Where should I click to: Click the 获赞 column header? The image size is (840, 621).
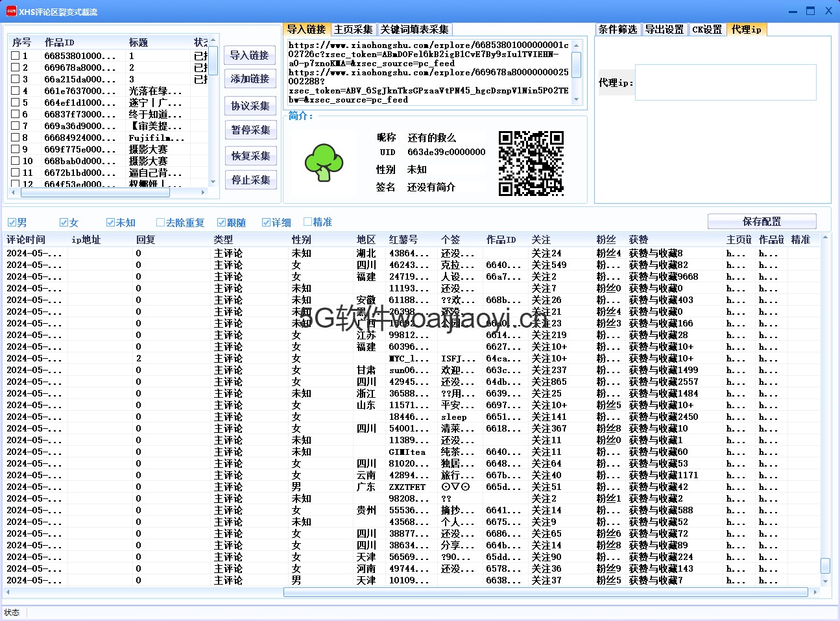(675, 239)
